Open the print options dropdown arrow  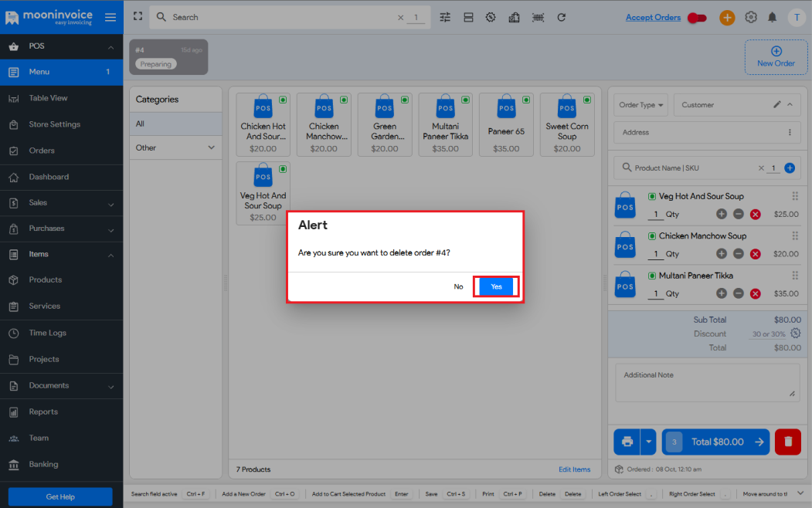pos(648,442)
